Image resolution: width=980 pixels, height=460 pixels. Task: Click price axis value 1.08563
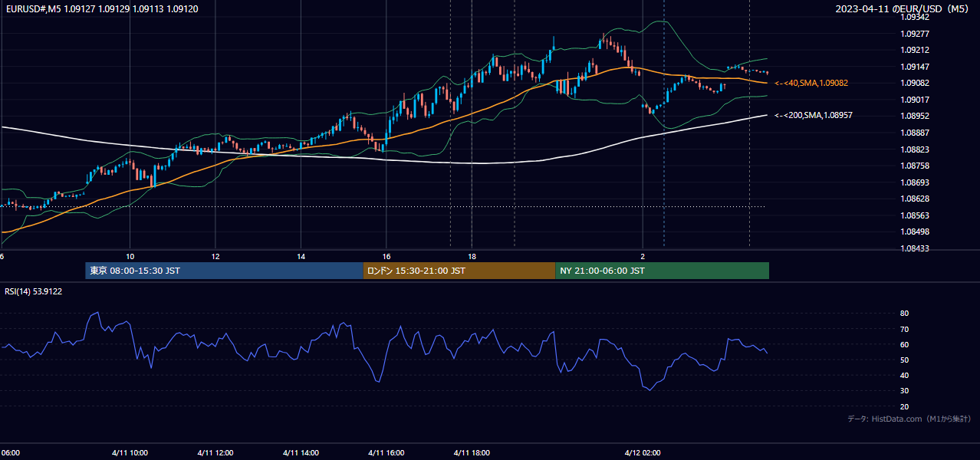pos(915,215)
